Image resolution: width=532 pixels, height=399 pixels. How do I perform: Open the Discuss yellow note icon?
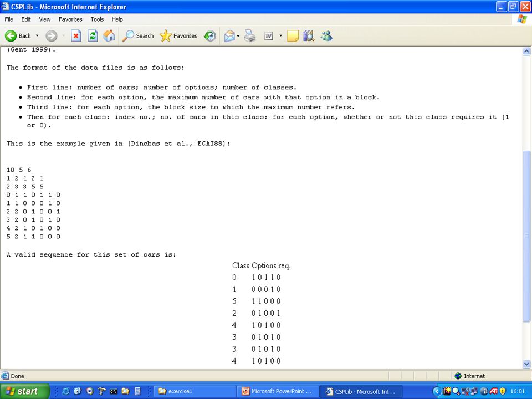(293, 35)
